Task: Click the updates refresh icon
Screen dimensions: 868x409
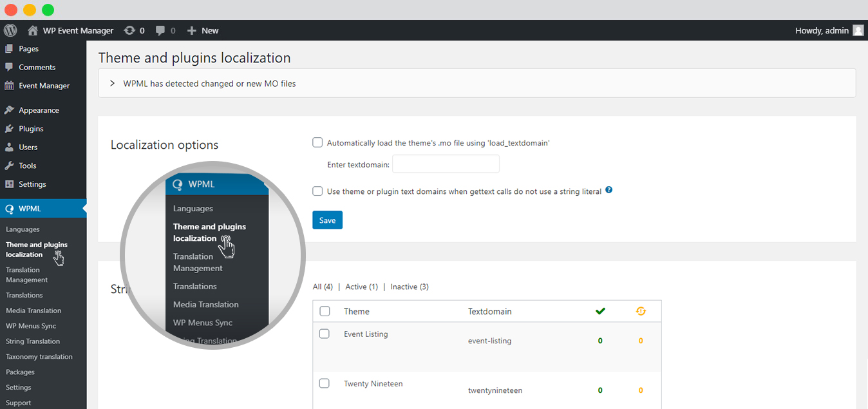Action: [x=129, y=30]
